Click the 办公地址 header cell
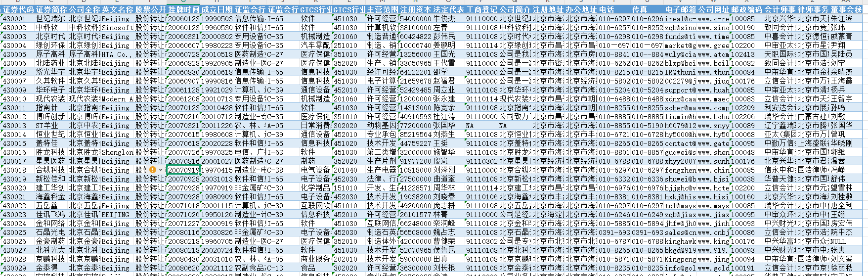The height and width of the screenshot is (276, 868). click(581, 9)
